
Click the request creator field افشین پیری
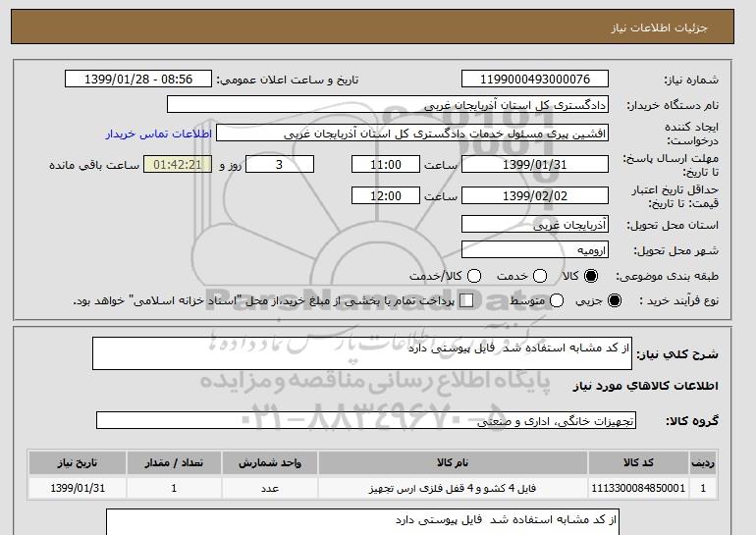click(x=412, y=134)
